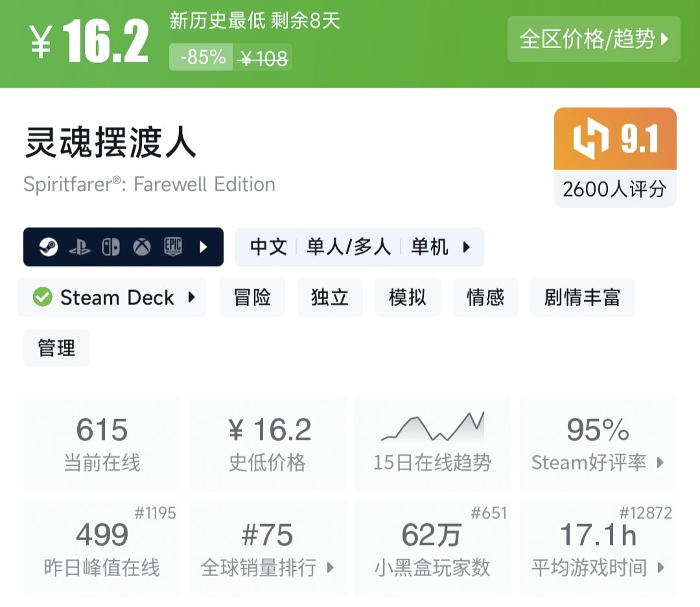Screen dimensions: 700x607
Task: Click the green Steam Deck verified checkmark
Action: click(43, 298)
